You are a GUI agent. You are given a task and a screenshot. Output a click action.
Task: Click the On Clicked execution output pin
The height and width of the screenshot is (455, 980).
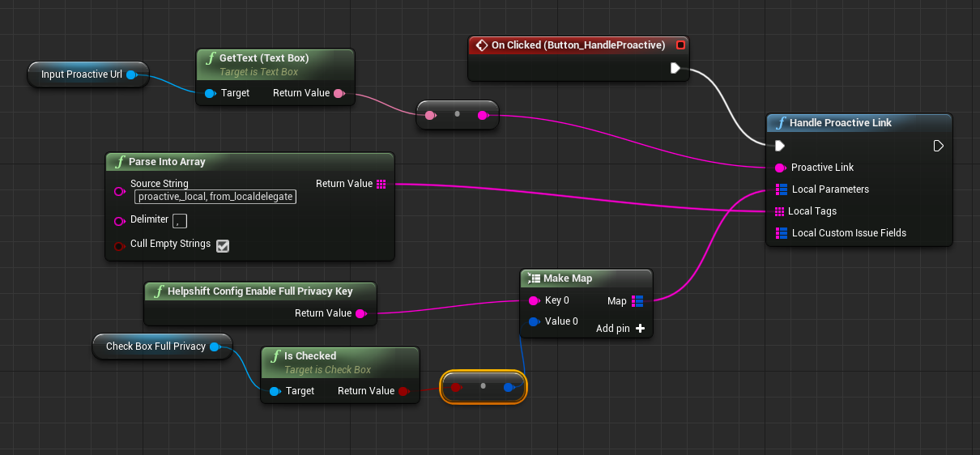pyautogui.click(x=675, y=68)
